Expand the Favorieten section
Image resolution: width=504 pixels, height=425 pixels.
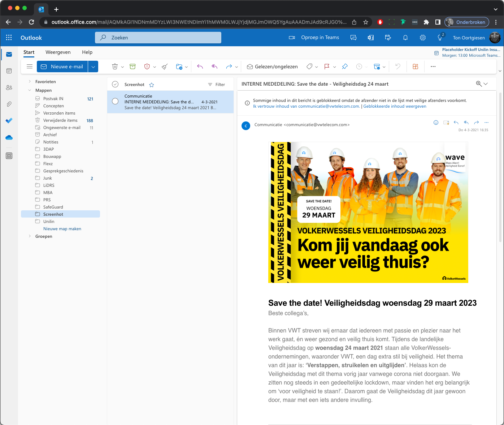(30, 82)
